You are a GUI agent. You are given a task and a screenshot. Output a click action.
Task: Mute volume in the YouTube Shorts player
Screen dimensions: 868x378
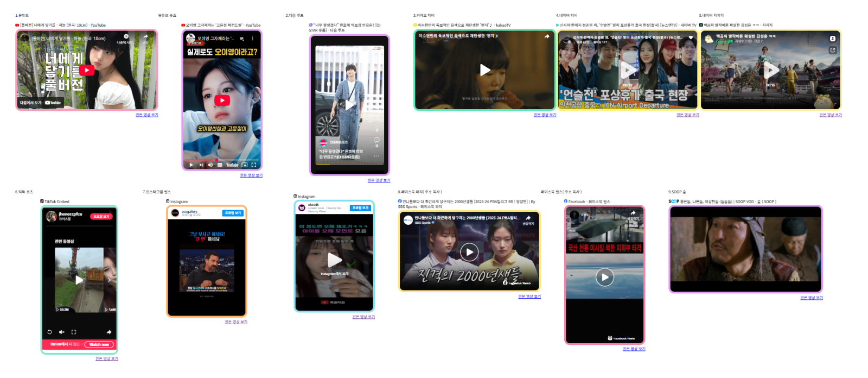tap(210, 165)
